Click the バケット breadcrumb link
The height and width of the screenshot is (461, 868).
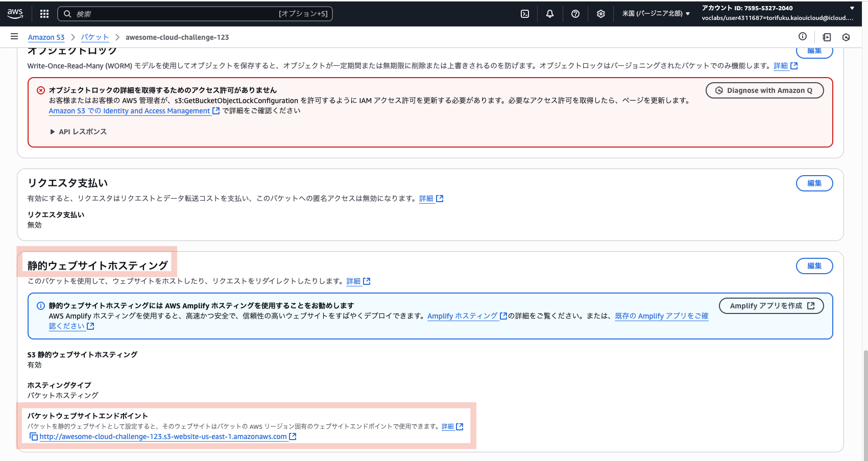click(95, 37)
